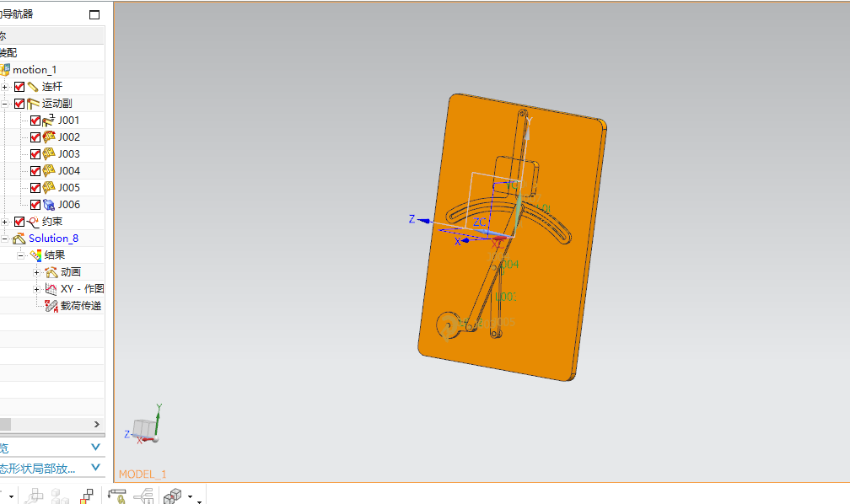Viewport: 850px width, 504px height.
Task: Click the 运动副 joints folder icon
Action: click(33, 104)
